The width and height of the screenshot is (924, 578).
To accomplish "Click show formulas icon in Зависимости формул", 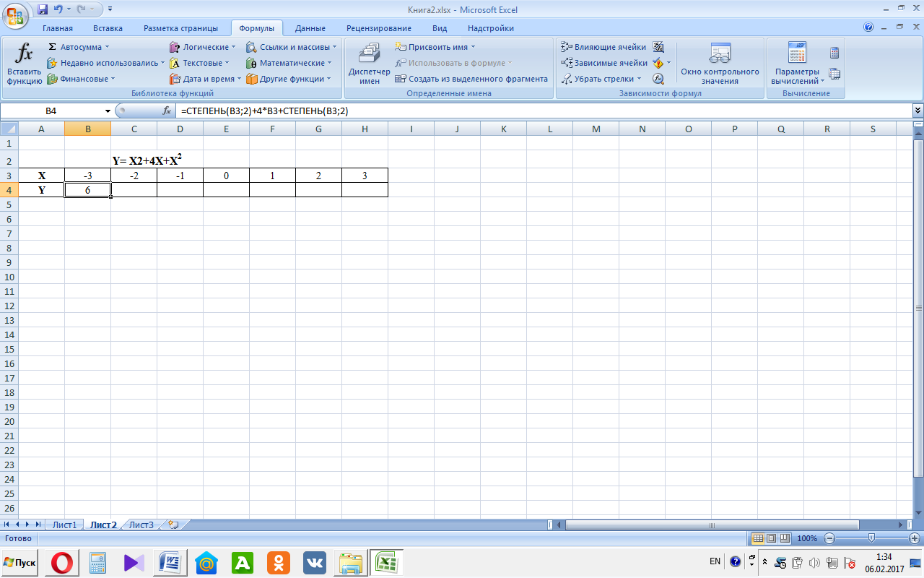I will (x=658, y=47).
